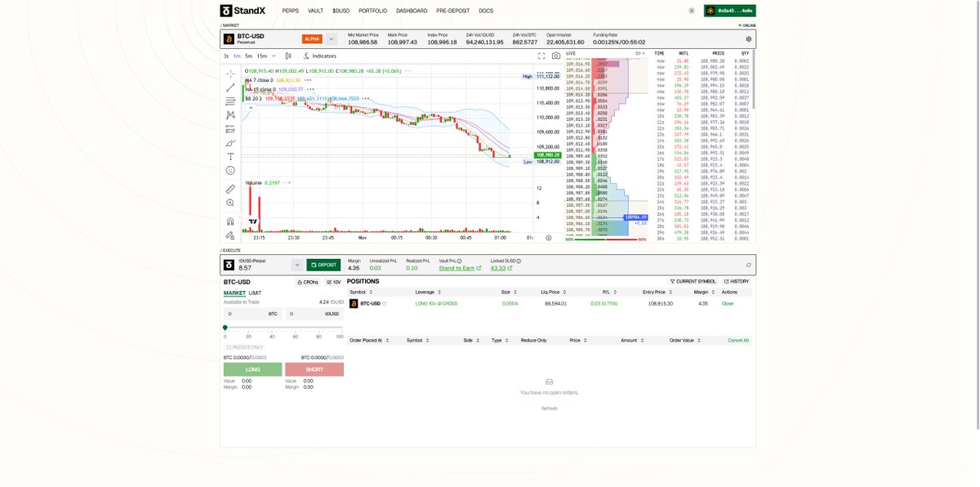Click the ALPHA badge
This screenshot has height=487, width=980.
(x=312, y=38)
